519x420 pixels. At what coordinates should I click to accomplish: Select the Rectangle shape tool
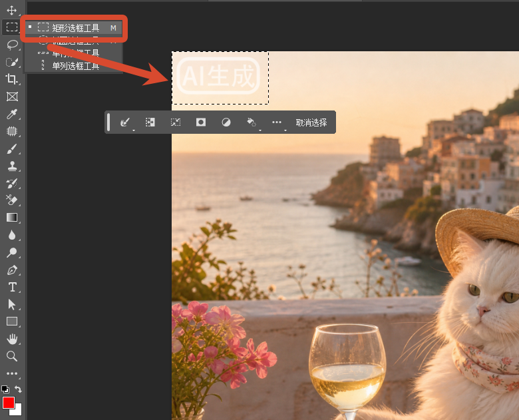(x=12, y=321)
